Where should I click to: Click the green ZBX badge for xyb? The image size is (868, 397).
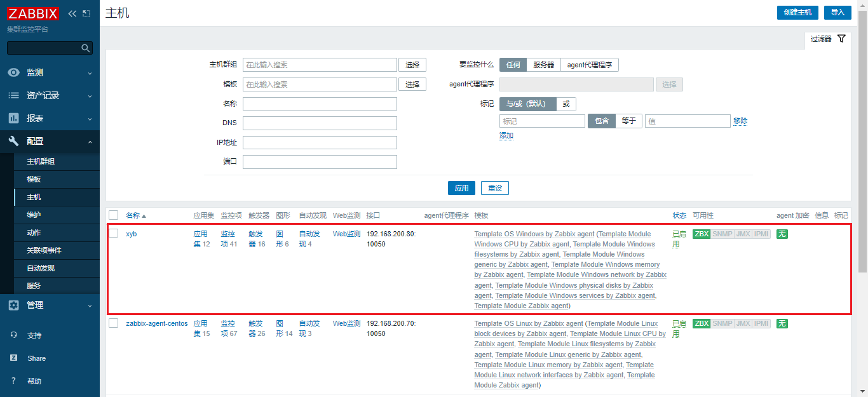coord(702,234)
